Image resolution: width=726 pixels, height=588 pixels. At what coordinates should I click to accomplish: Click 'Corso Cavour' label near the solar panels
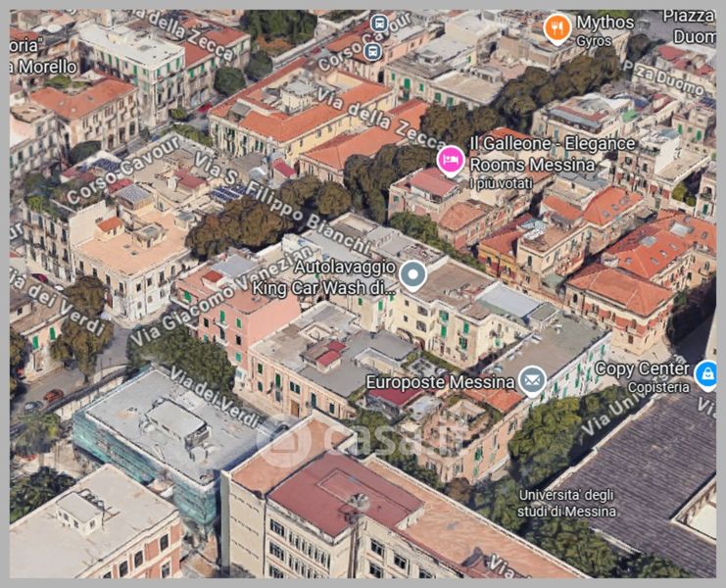point(122,170)
